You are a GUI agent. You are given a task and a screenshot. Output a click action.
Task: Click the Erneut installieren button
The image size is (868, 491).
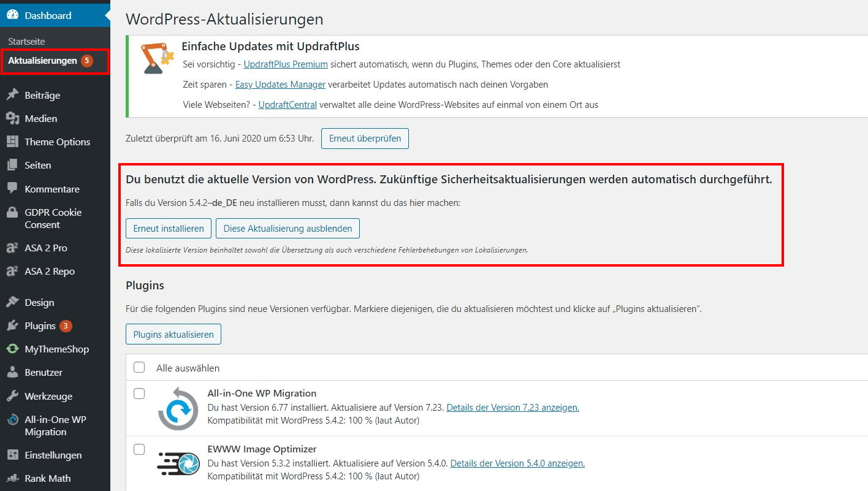169,228
